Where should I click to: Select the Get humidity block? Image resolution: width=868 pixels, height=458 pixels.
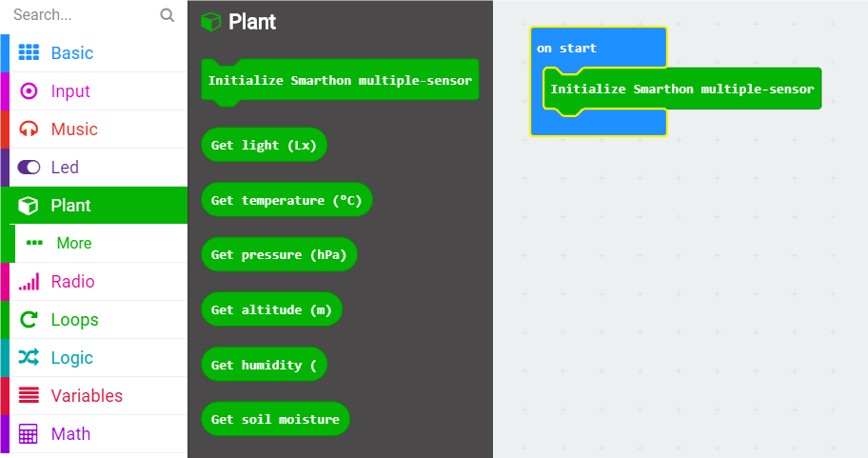(264, 365)
